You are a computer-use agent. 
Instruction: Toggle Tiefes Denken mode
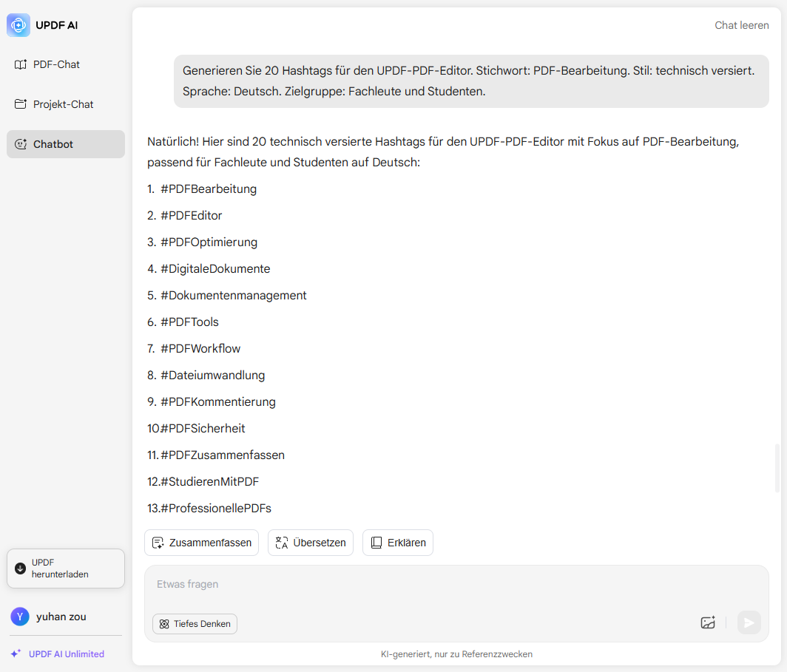[195, 624]
